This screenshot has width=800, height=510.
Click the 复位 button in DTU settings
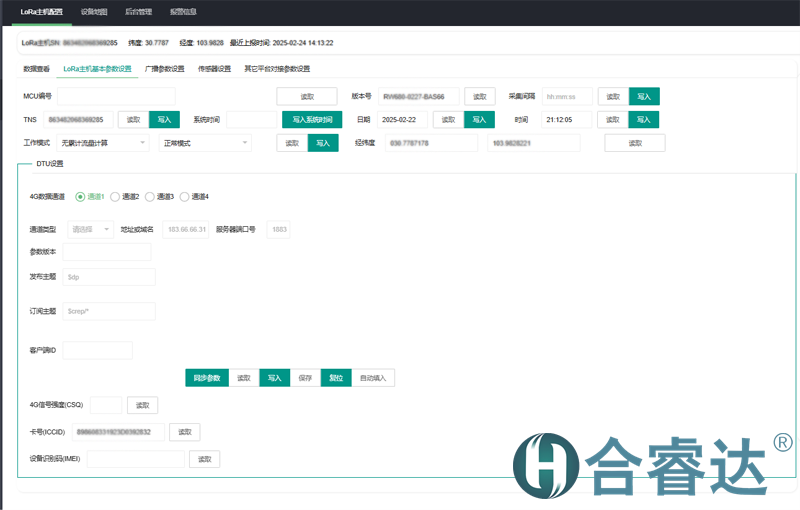pos(336,378)
